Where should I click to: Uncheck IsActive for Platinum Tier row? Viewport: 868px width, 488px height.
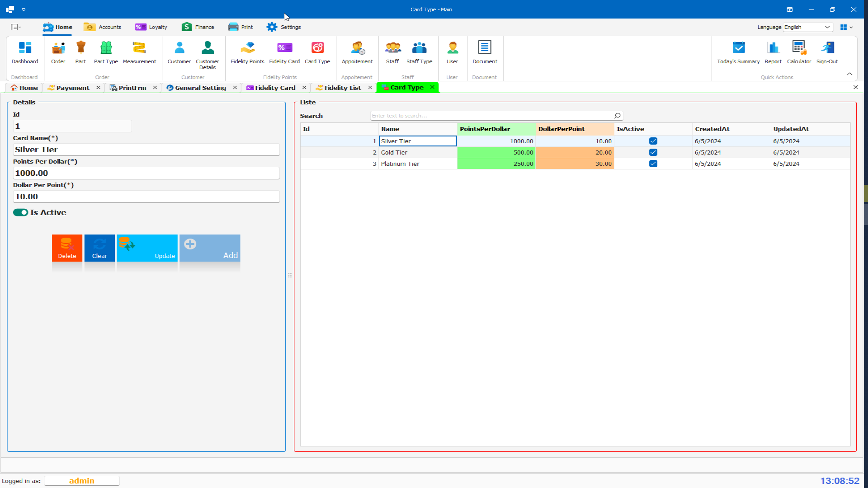click(653, 164)
